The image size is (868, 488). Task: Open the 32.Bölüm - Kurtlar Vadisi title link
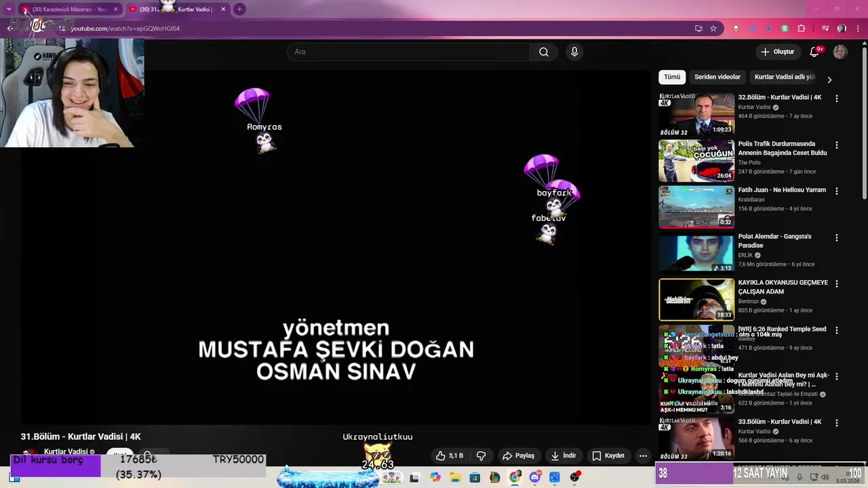[780, 98]
